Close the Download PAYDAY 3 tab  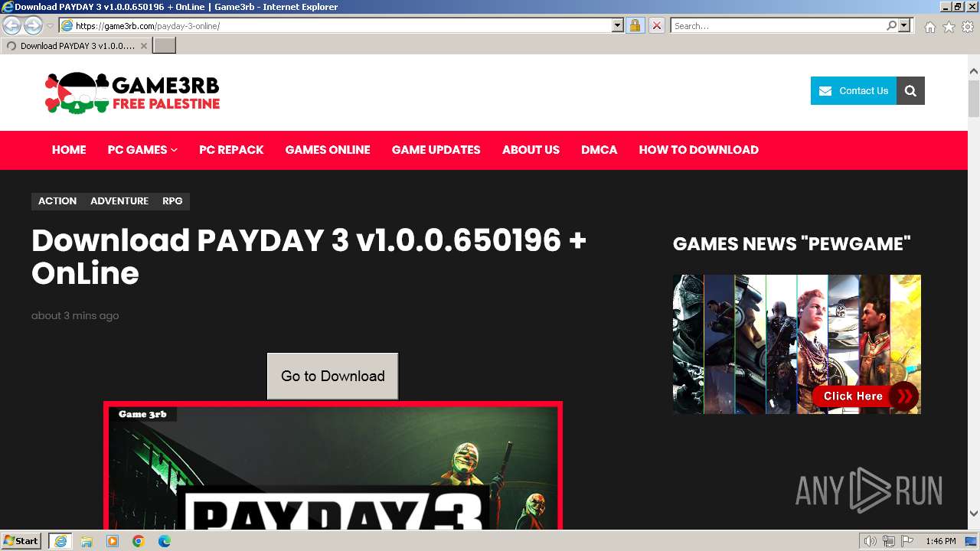tap(144, 46)
